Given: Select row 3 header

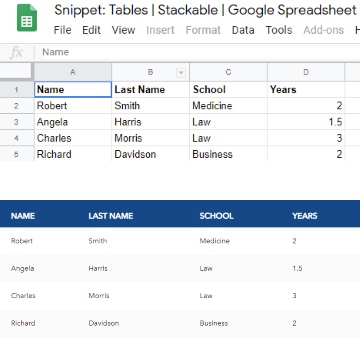Looking at the screenshot, I should click(x=17, y=122).
